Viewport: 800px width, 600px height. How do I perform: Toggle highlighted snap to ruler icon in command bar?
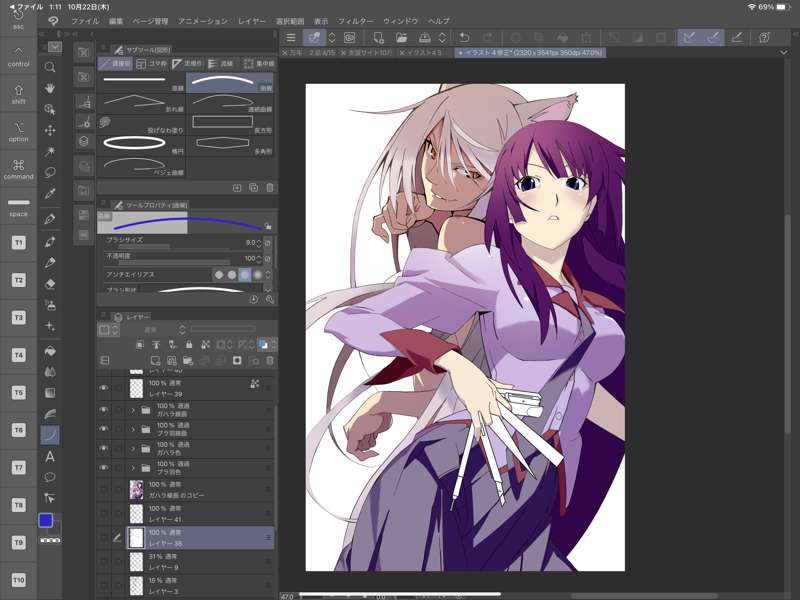[x=689, y=37]
